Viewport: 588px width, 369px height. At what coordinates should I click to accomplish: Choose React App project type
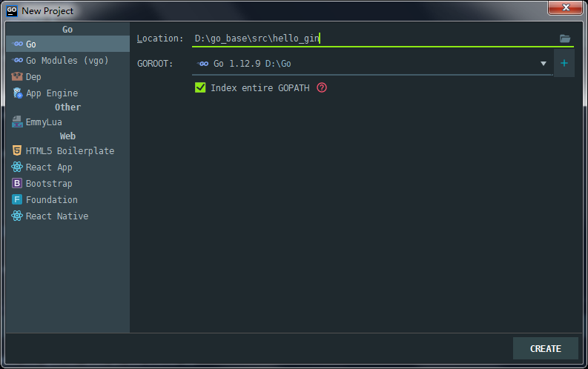coord(67,167)
